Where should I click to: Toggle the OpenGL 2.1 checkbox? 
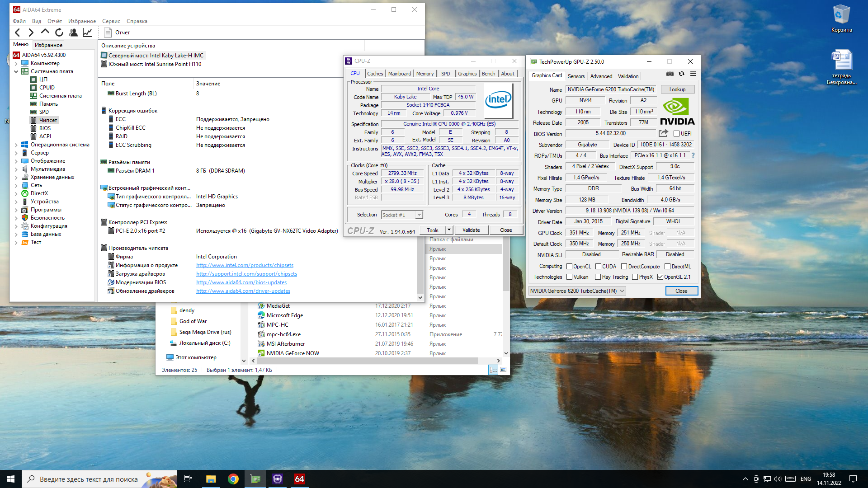point(660,277)
